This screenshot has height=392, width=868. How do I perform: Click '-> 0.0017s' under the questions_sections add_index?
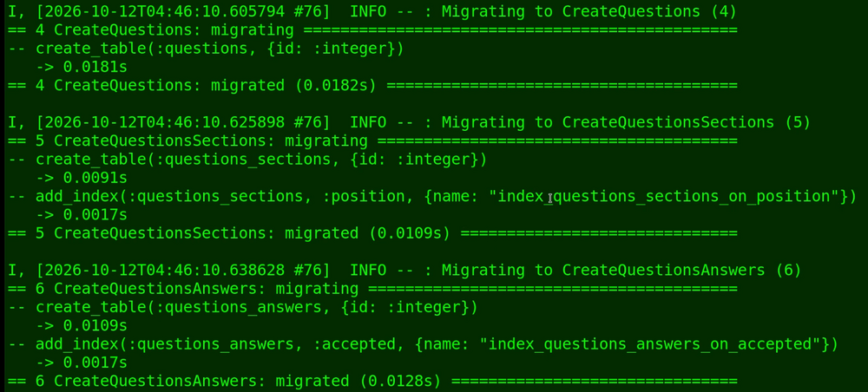pyautogui.click(x=82, y=215)
